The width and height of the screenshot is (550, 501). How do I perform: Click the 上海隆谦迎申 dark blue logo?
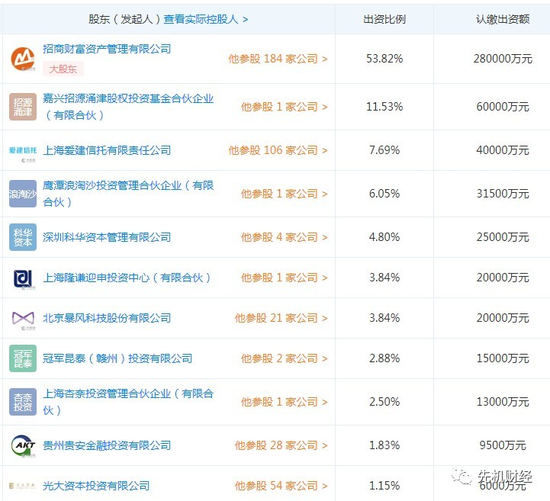[23, 279]
